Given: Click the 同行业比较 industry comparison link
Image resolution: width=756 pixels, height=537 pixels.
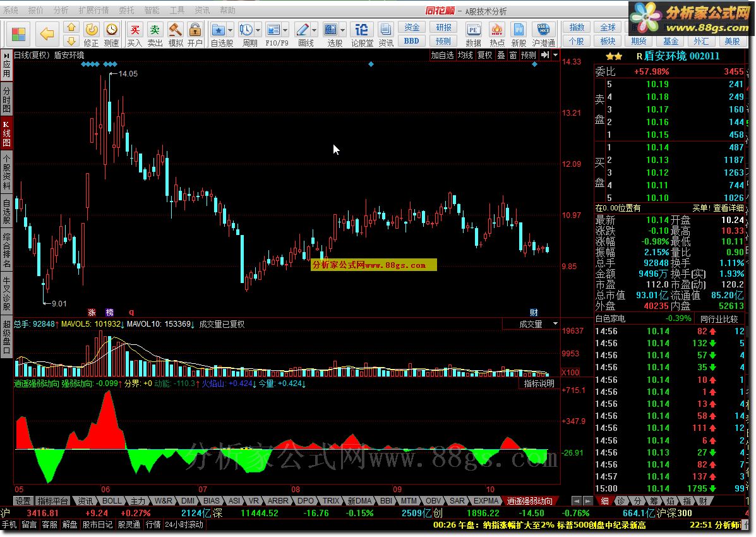Looking at the screenshot, I should 719,318.
